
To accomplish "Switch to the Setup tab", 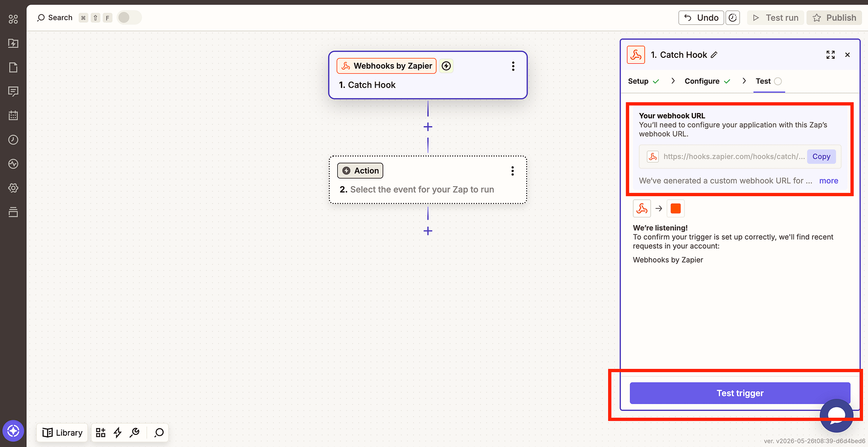I will click(x=643, y=81).
